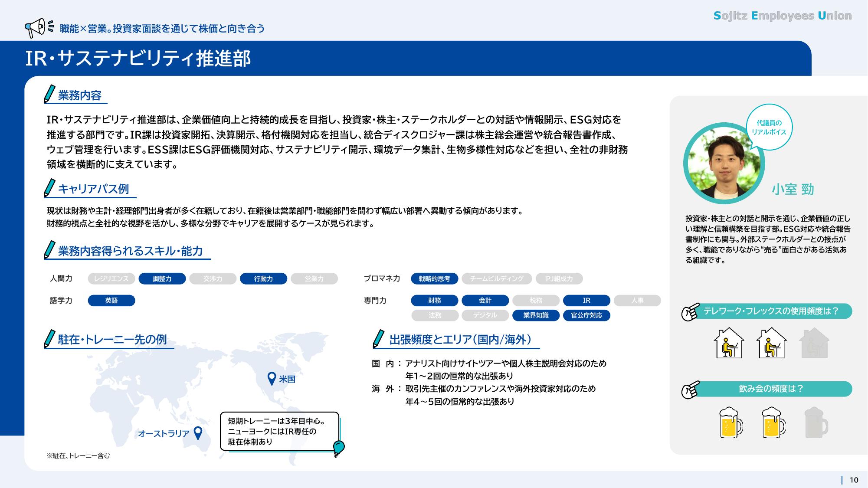Click the pointing hand beside 飲み会の頻度は？ banner
The image size is (868, 488).
(x=690, y=390)
